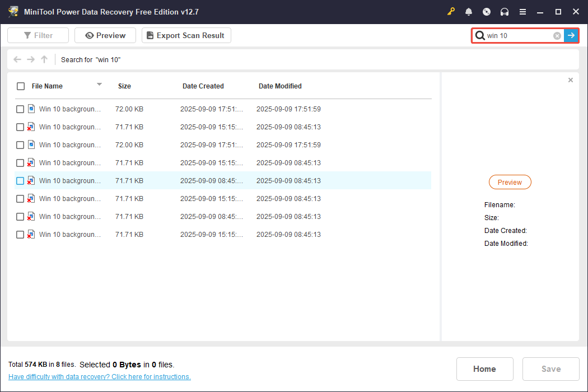Open the notification bell icon
Viewport: 588px width, 392px height.
click(469, 11)
